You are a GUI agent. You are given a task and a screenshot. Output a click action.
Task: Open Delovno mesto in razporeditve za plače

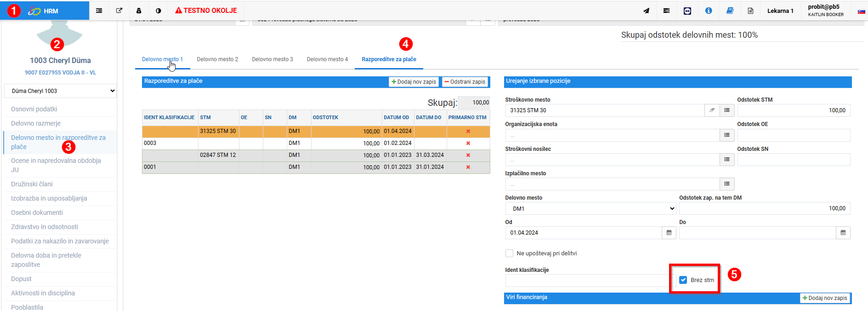60,142
